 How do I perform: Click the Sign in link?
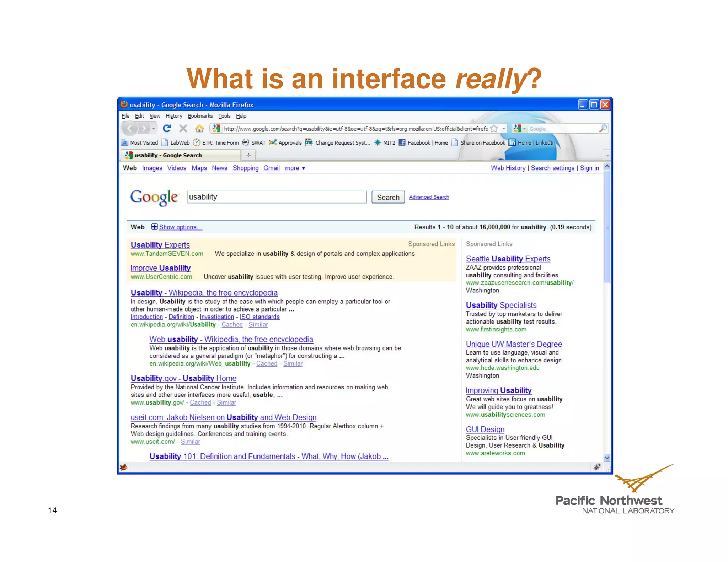(589, 168)
